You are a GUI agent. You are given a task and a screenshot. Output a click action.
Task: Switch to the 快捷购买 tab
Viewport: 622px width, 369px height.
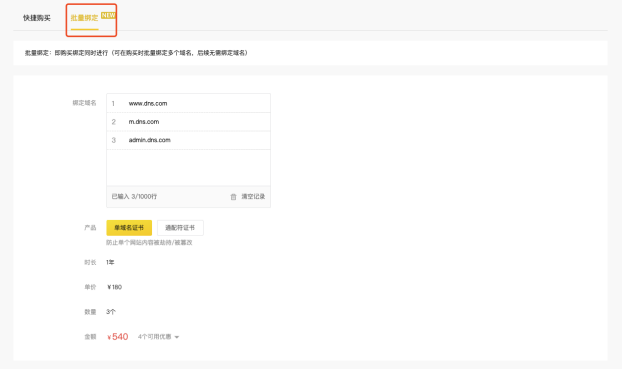(x=37, y=18)
